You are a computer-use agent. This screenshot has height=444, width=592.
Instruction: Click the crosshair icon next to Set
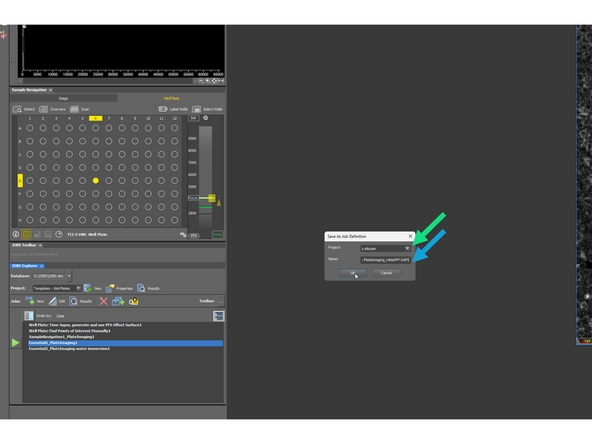(x=205, y=118)
